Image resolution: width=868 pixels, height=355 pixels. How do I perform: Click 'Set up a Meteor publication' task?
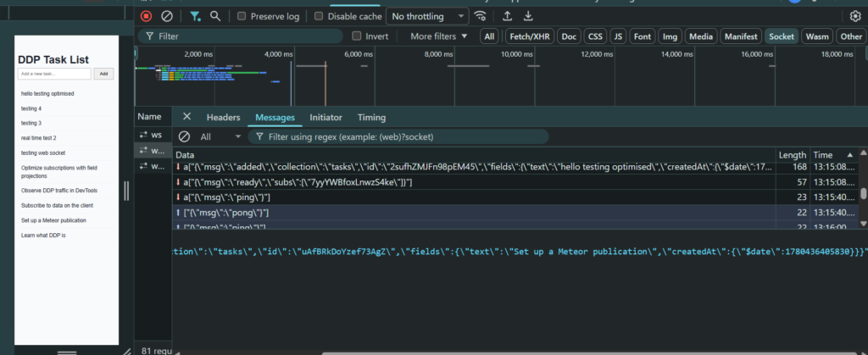[53, 220]
